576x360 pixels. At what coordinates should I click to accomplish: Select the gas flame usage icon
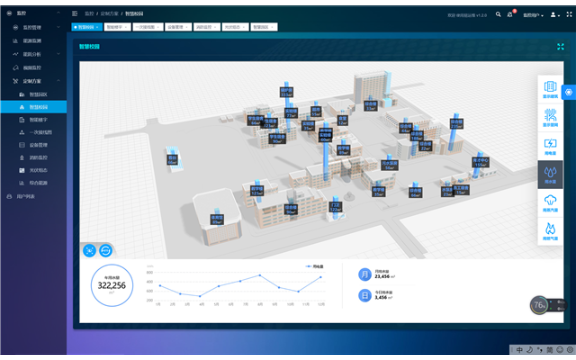[x=550, y=231]
